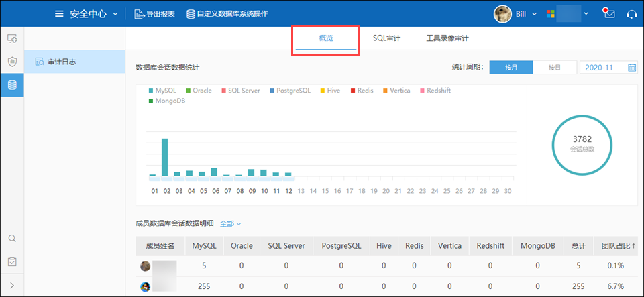Click the monitor-plus icon in sidebar

(12, 39)
